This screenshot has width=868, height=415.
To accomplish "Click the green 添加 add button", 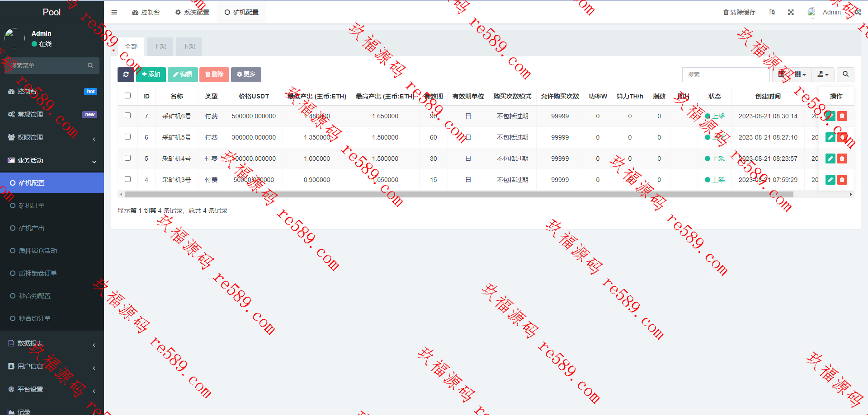I will click(151, 75).
